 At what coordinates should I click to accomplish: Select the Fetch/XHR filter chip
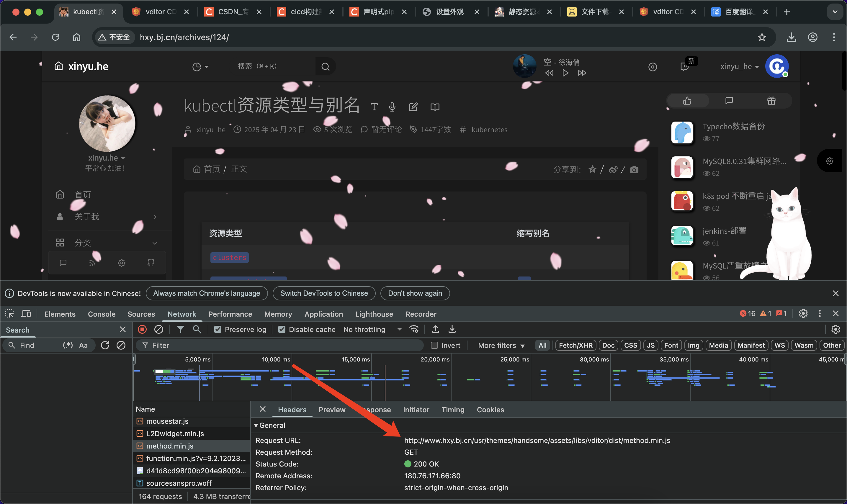(x=576, y=345)
